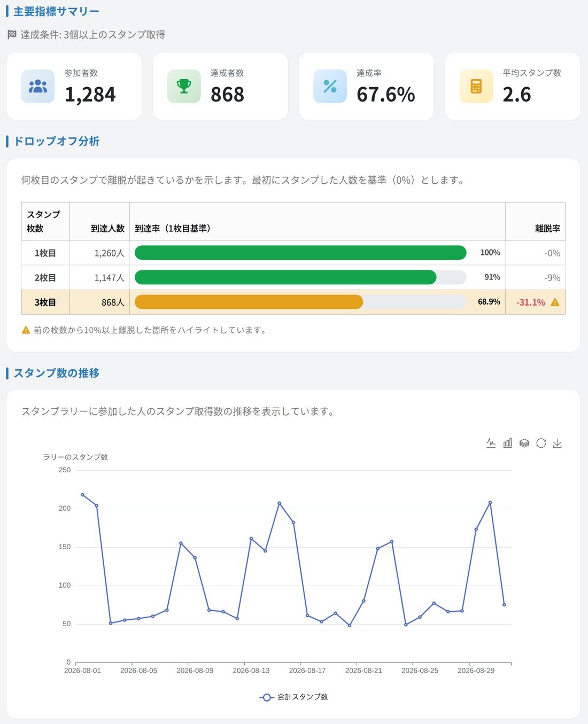Restore chart with the refresh icon
This screenshot has height=724, width=588.
[x=541, y=443]
